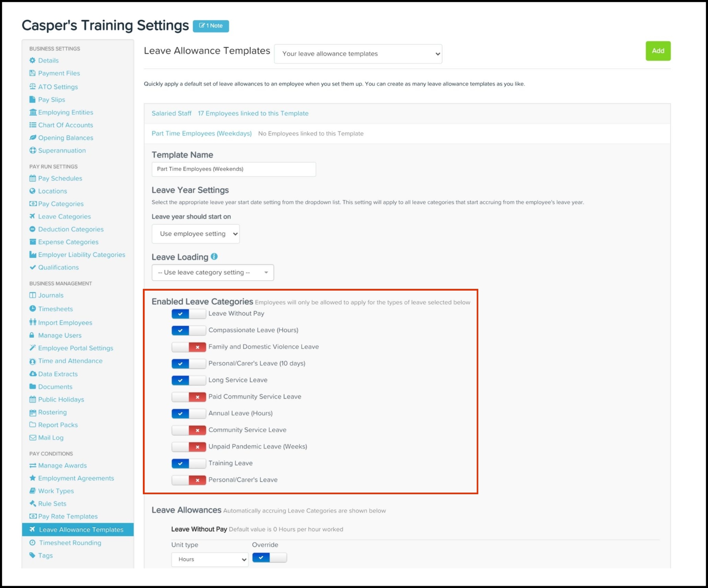Click the scales icon for ATO Settings
The width and height of the screenshot is (708, 588).
click(32, 87)
